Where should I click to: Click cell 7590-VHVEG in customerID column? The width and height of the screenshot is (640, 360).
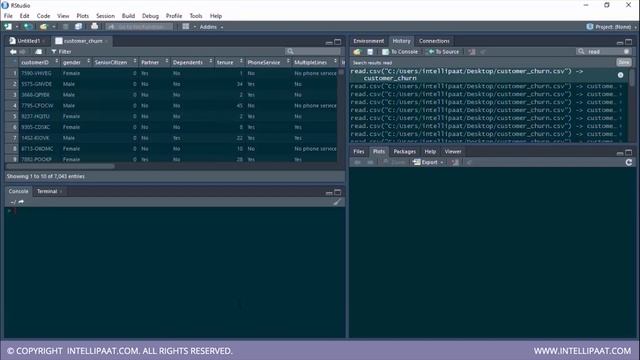(36, 73)
